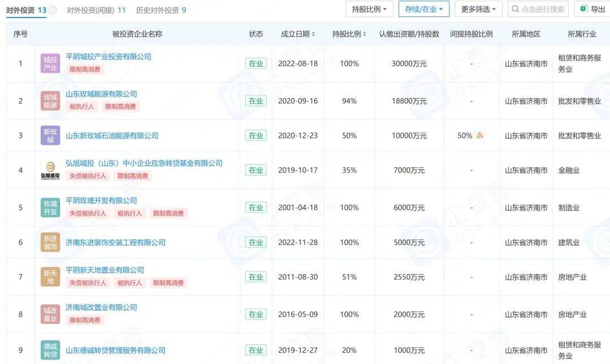Open 济南城改置业有限公司 link

coord(101,307)
